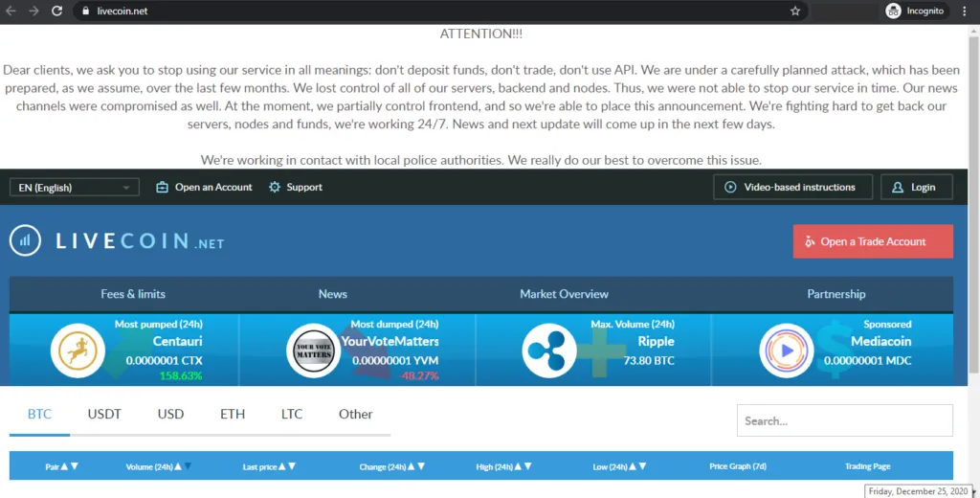
Task: Go back with the browser back arrow
Action: click(x=11, y=11)
